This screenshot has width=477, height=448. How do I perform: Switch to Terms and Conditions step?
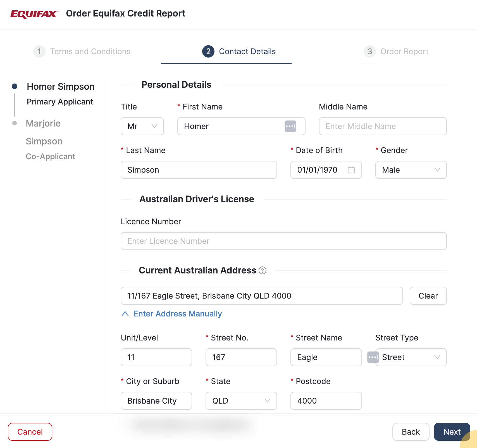[x=90, y=51]
